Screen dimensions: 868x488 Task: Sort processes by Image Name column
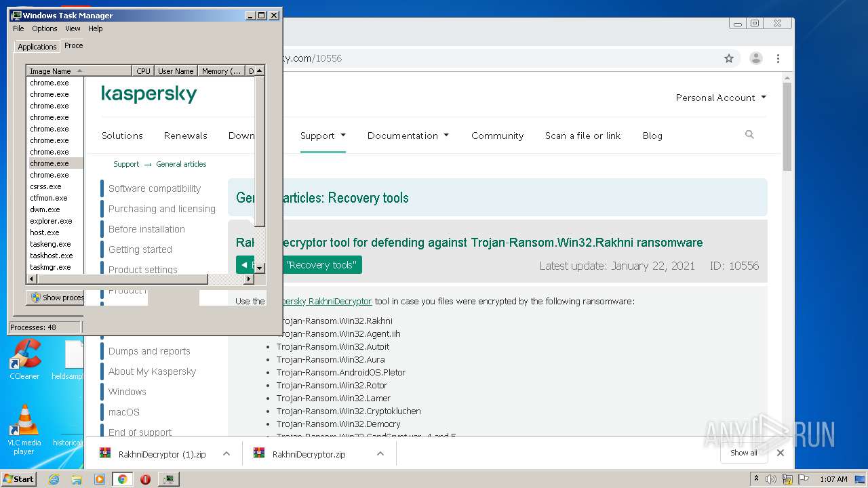tap(79, 70)
